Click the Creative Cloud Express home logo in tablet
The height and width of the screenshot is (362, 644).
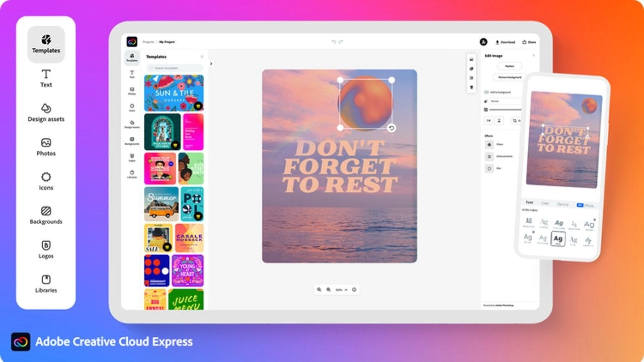click(x=132, y=42)
